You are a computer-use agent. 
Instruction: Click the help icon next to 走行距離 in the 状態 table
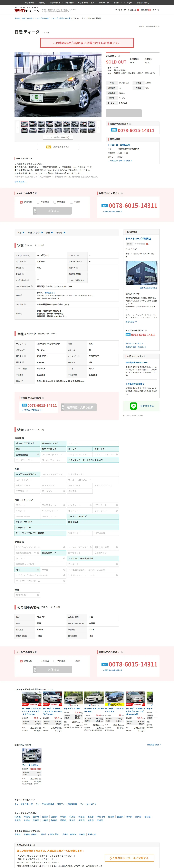tap(25, 261)
